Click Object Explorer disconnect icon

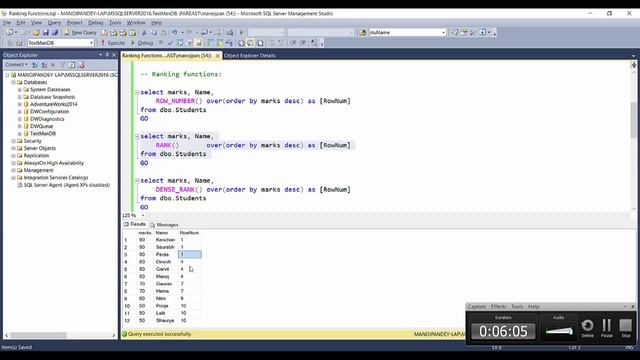click(x=44, y=65)
